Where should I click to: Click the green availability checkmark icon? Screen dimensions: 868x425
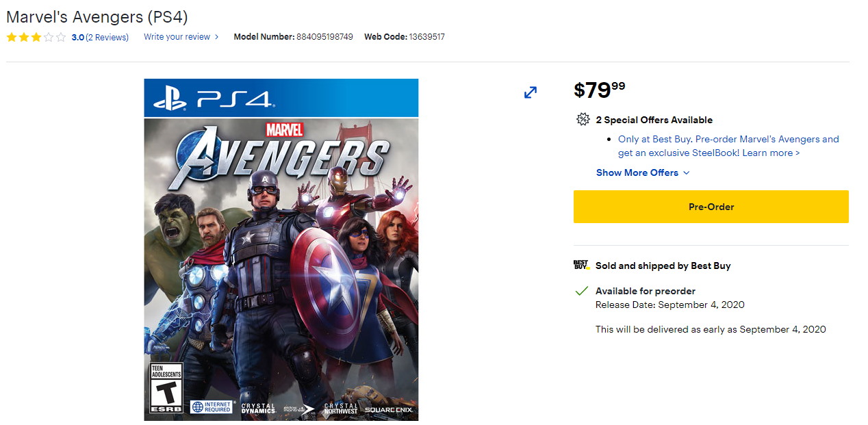pos(582,291)
